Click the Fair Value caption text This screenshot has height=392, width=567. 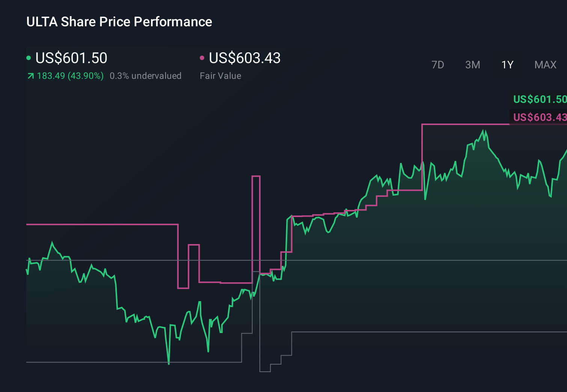[221, 76]
